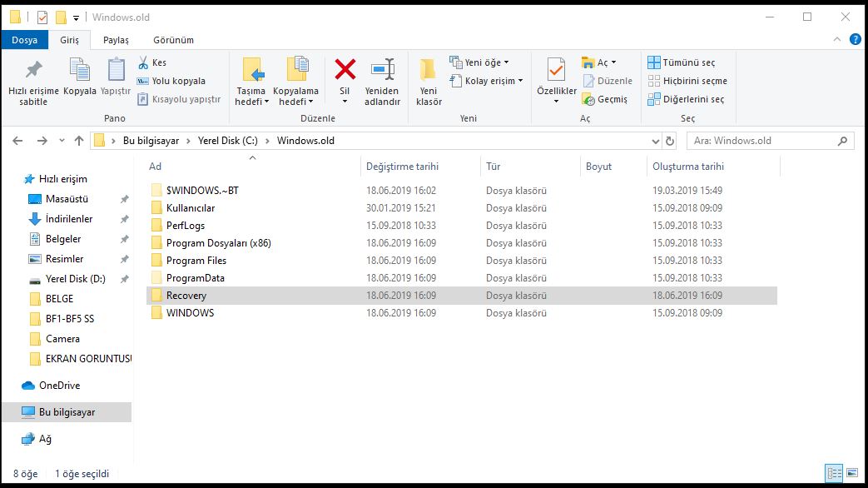This screenshot has width=868, height=488.
Task: Open Resimler in navigation pane
Action: [x=57, y=259]
